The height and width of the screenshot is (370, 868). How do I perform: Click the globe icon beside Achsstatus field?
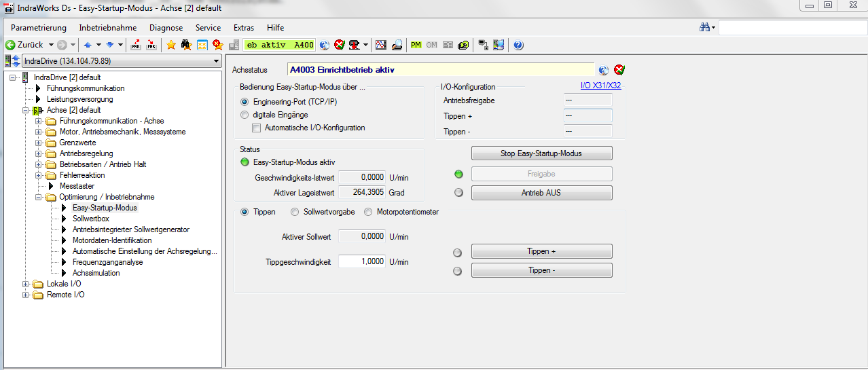604,69
